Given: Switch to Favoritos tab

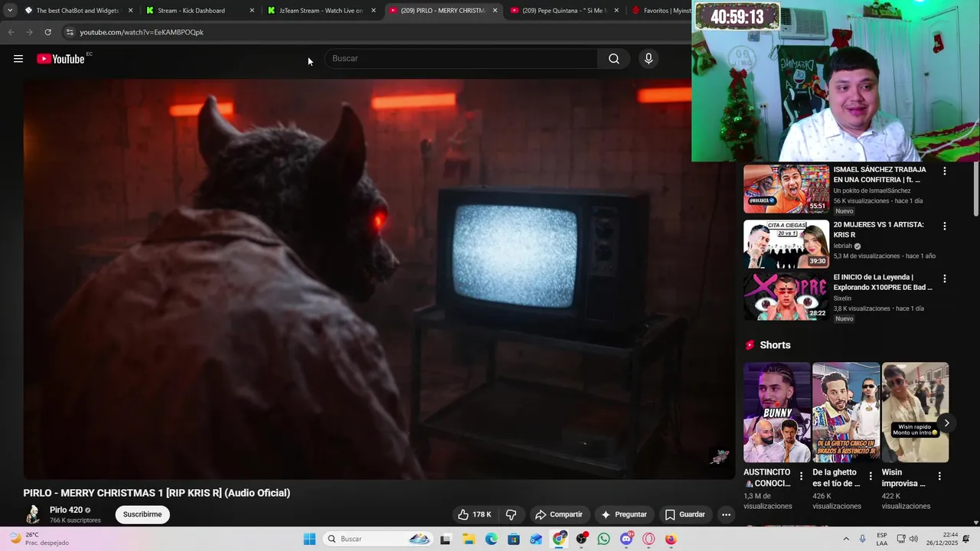Looking at the screenshot, I should (x=660, y=11).
